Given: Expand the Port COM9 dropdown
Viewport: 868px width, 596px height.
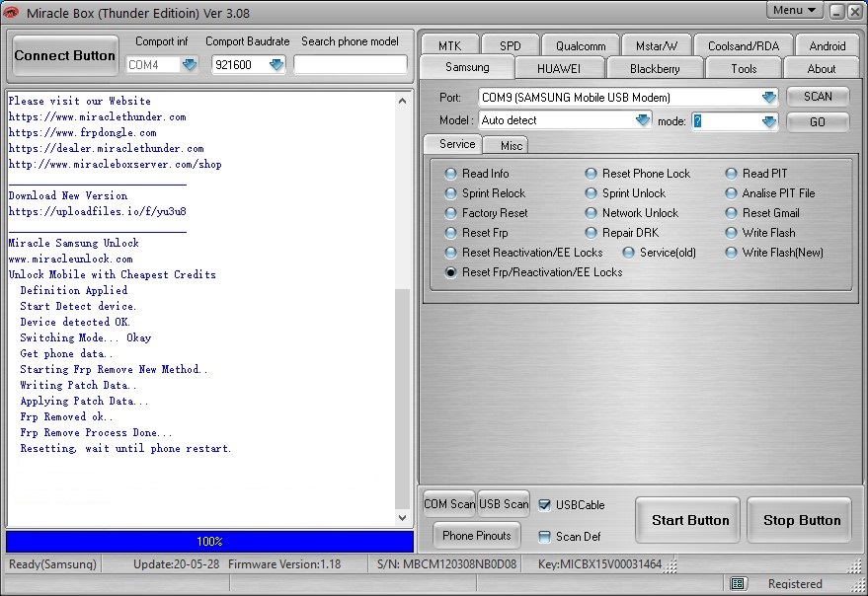Looking at the screenshot, I should (769, 98).
